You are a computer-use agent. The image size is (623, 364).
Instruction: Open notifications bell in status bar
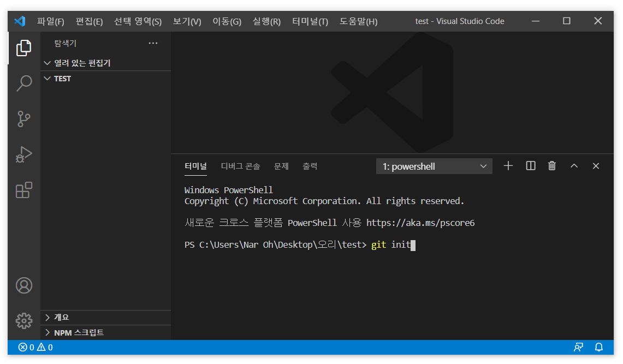click(x=599, y=347)
